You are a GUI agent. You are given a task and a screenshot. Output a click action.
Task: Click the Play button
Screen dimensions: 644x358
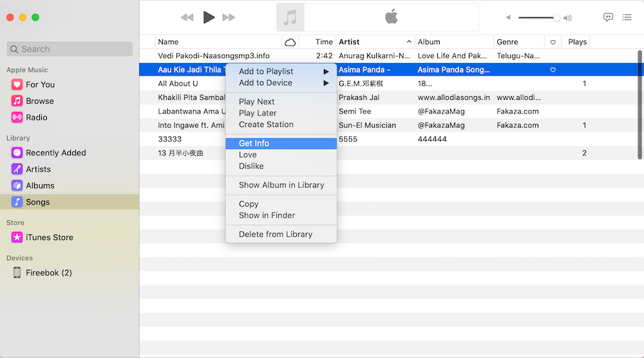(209, 17)
